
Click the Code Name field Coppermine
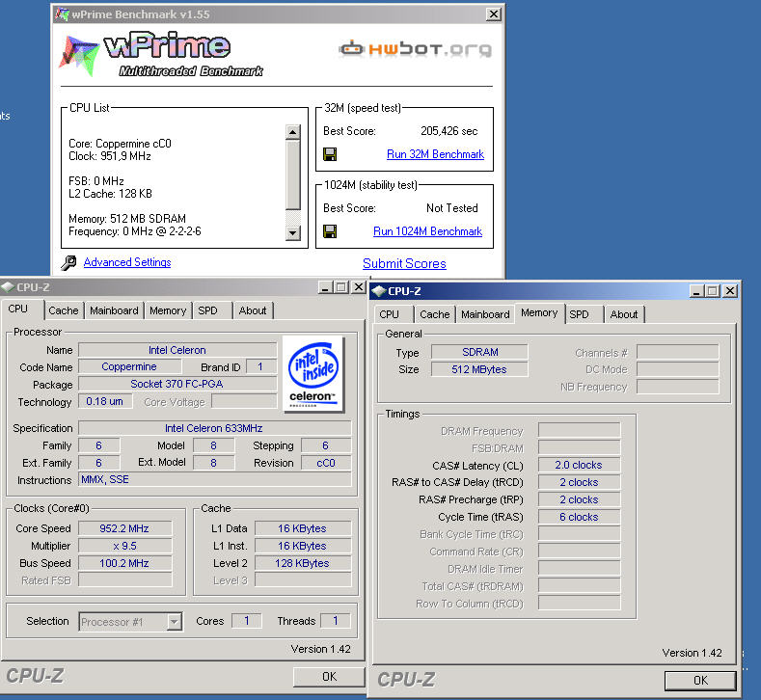tap(129, 366)
